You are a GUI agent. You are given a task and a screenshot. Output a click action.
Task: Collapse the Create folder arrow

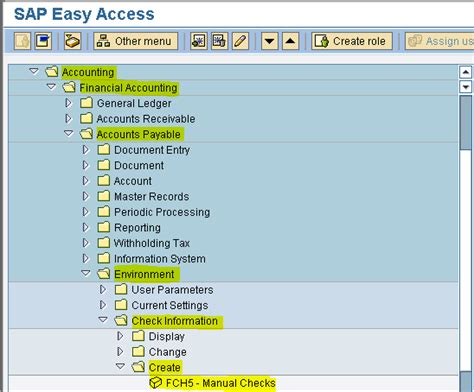click(120, 366)
